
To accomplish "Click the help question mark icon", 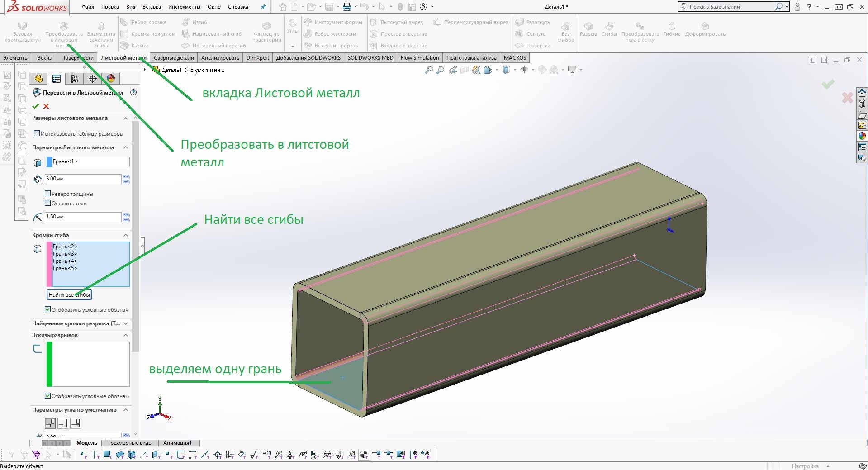I will coord(133,92).
